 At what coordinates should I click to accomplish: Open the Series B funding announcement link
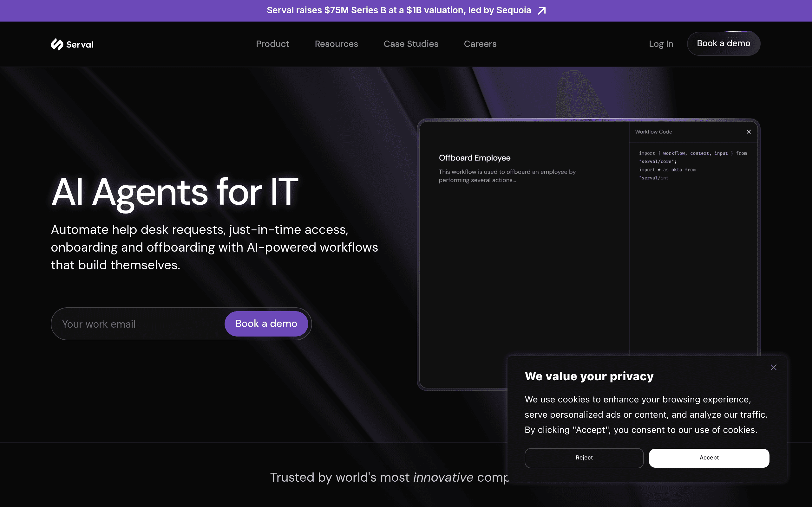pos(399,10)
